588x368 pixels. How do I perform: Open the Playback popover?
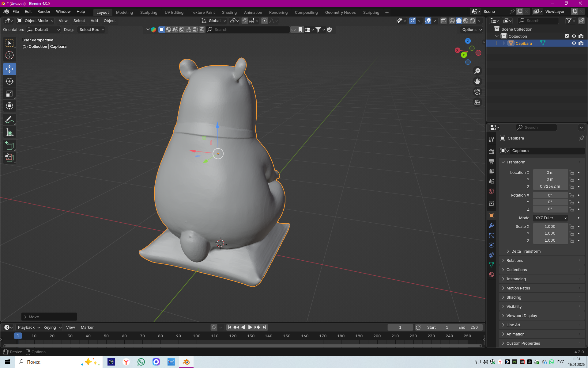pos(28,327)
